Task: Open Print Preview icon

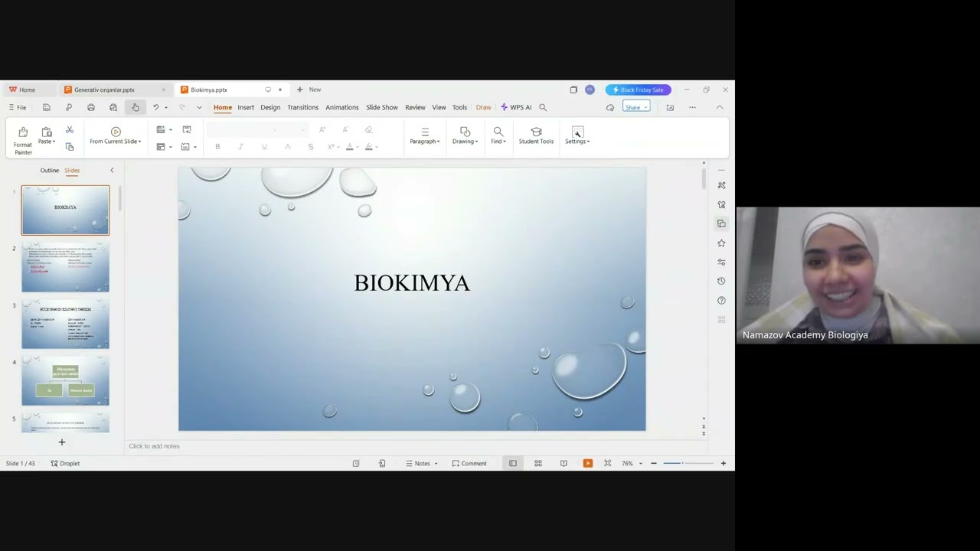Action: (x=113, y=108)
